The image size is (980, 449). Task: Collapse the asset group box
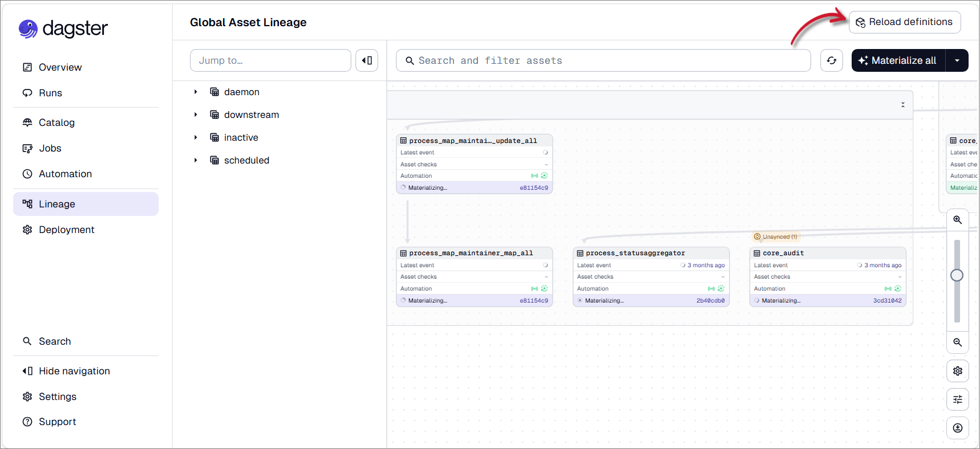903,105
